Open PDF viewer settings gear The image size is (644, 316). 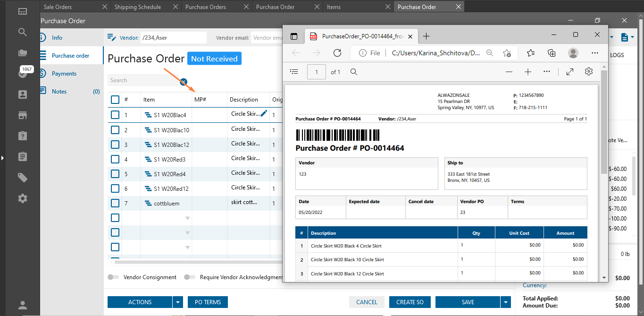click(x=588, y=72)
